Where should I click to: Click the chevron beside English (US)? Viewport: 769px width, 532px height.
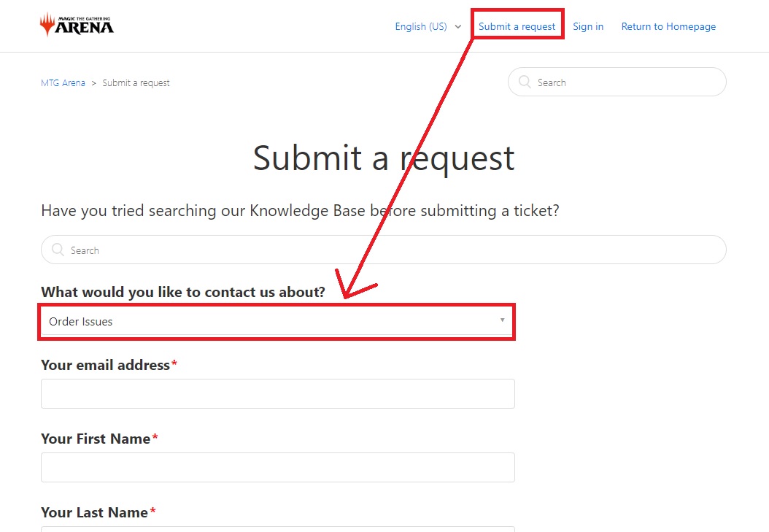458,26
